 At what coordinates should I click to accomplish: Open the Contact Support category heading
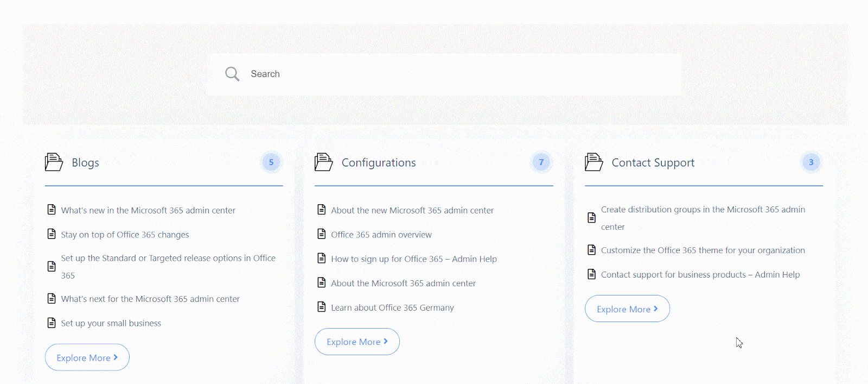pos(653,162)
